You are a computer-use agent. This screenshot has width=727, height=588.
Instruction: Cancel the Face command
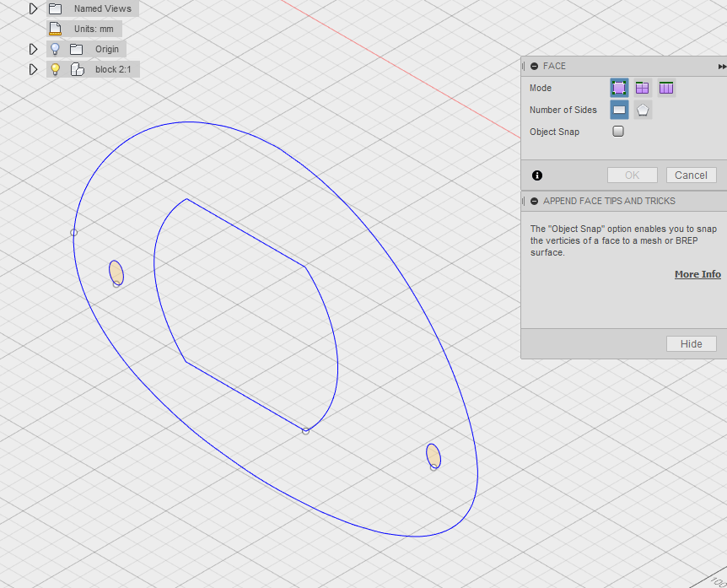tap(691, 175)
